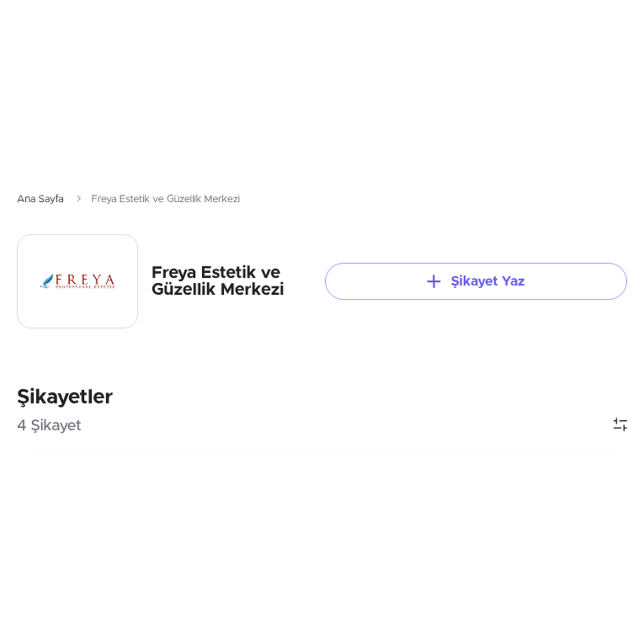The width and height of the screenshot is (644, 644).
Task: Click the Şikayetler section heading
Action: 65,397
